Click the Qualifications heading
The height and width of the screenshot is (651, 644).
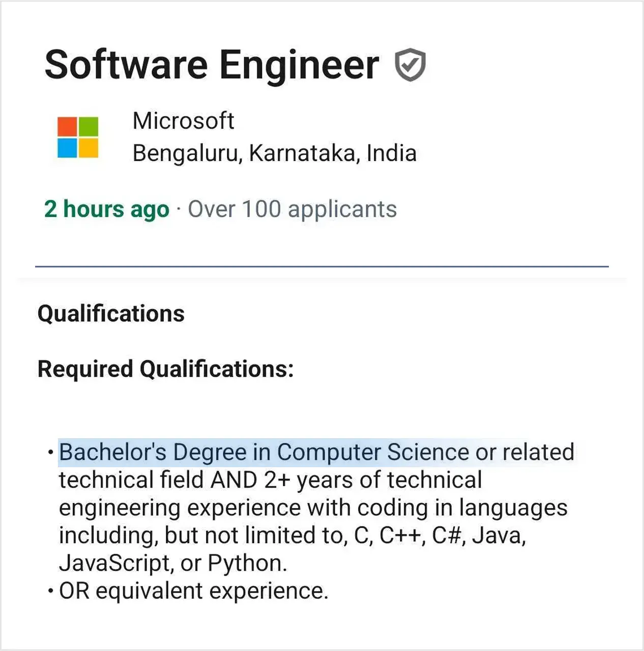pos(111,314)
